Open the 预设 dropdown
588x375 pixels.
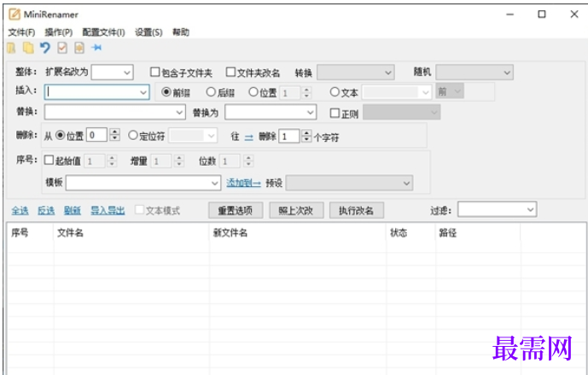point(349,183)
